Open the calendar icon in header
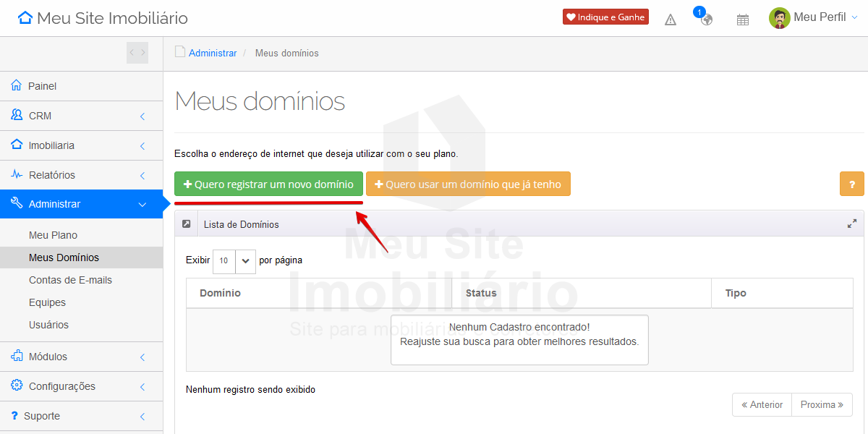This screenshot has height=434, width=868. [x=743, y=20]
